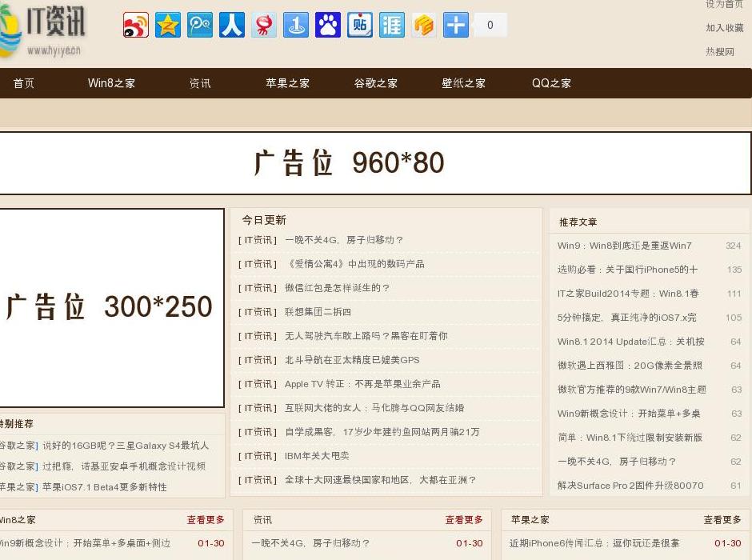Click the 今日更新 heading
The width and height of the screenshot is (752, 560).
pyautogui.click(x=264, y=220)
